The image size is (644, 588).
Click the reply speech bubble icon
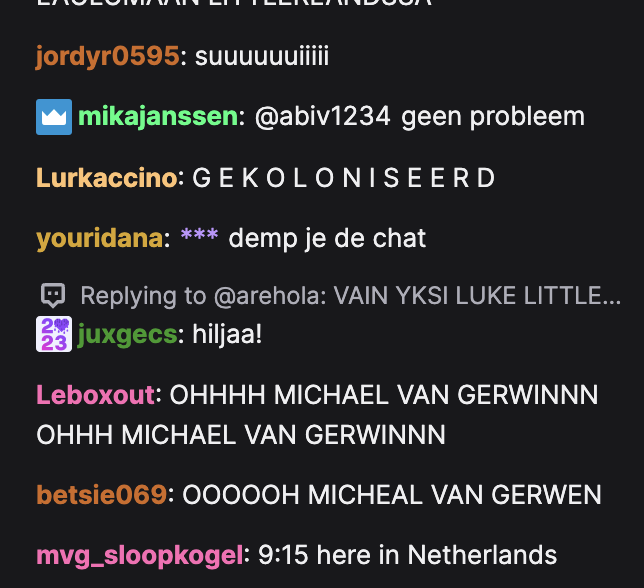(x=53, y=295)
